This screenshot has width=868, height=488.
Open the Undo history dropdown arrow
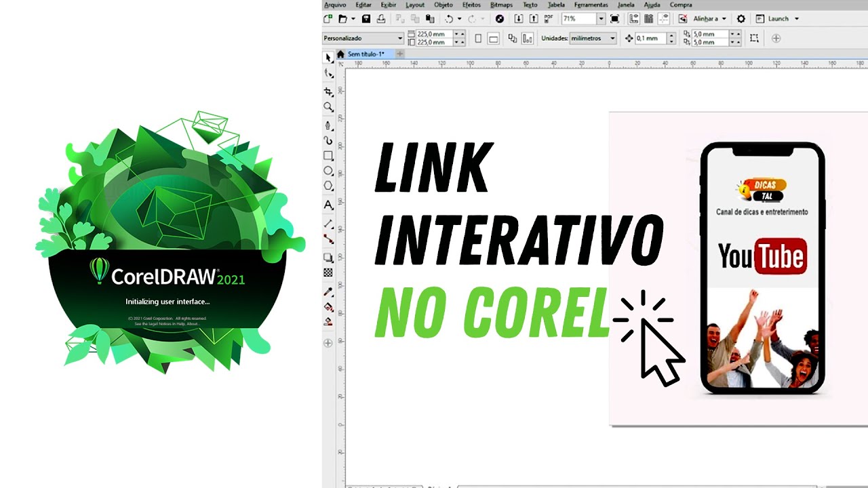click(460, 19)
